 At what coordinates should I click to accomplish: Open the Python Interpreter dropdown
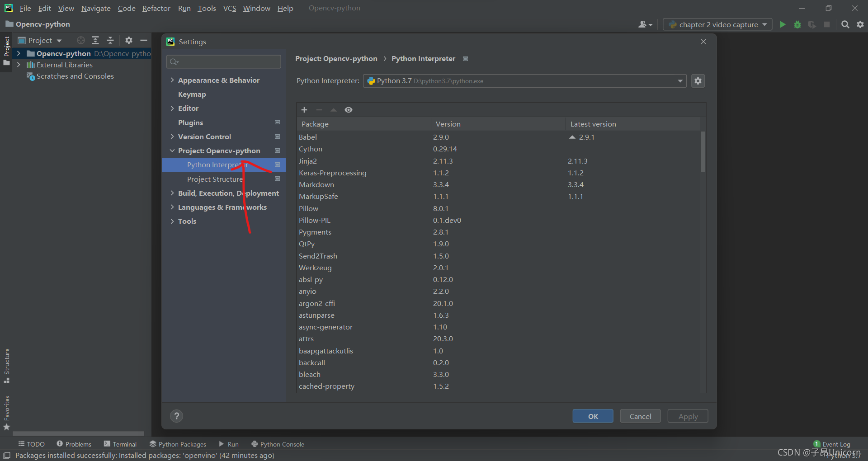click(525, 81)
